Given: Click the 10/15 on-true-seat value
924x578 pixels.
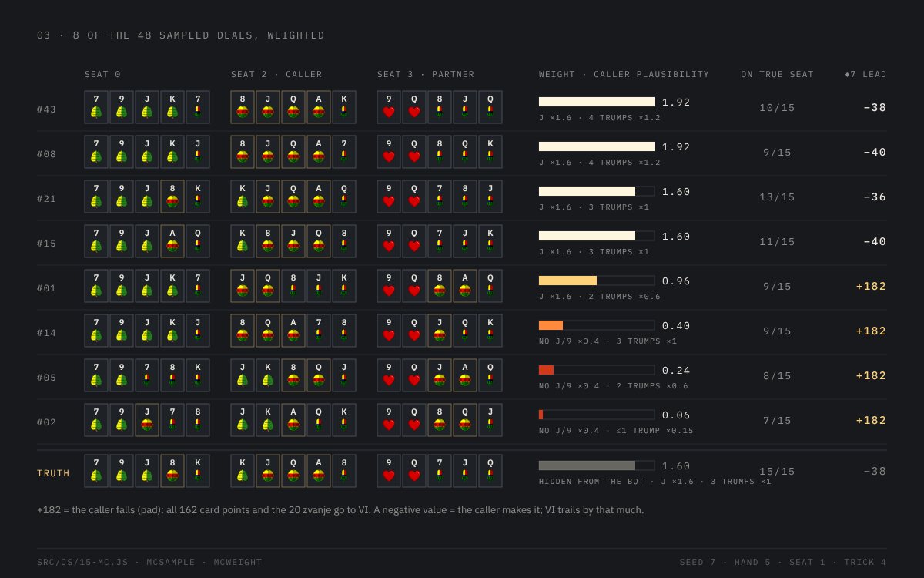Looking at the screenshot, I should 777,108.
